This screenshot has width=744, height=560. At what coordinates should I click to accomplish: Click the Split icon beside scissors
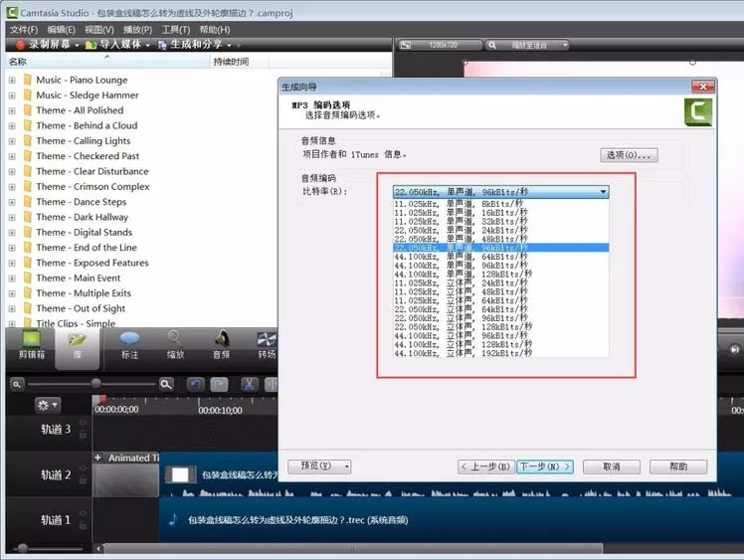[x=271, y=384]
